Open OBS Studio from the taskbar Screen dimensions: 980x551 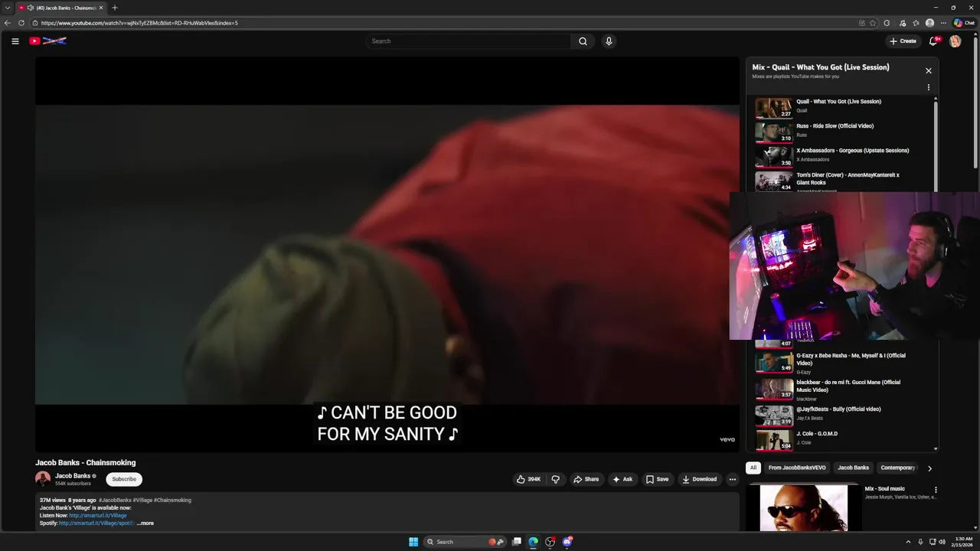pyautogui.click(x=550, y=542)
